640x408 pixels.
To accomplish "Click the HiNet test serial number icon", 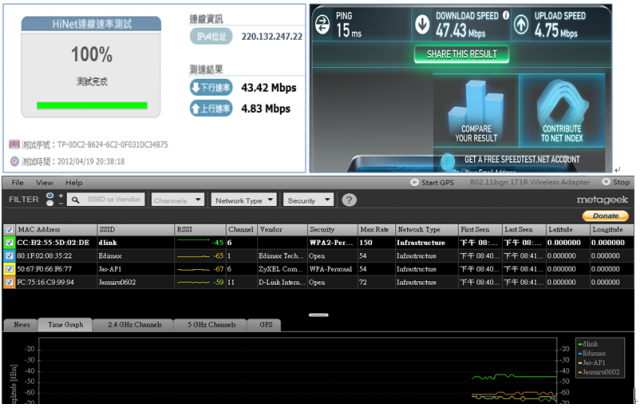I will (x=14, y=144).
